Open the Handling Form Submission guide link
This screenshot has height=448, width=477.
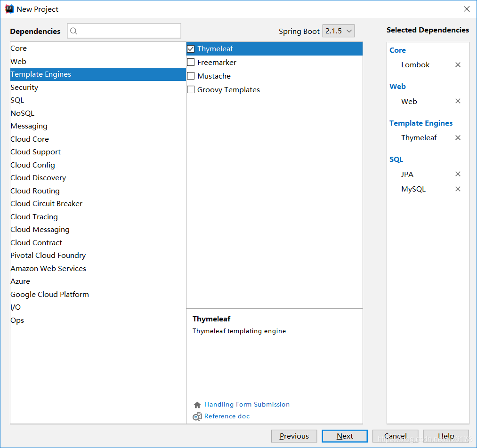tap(247, 404)
